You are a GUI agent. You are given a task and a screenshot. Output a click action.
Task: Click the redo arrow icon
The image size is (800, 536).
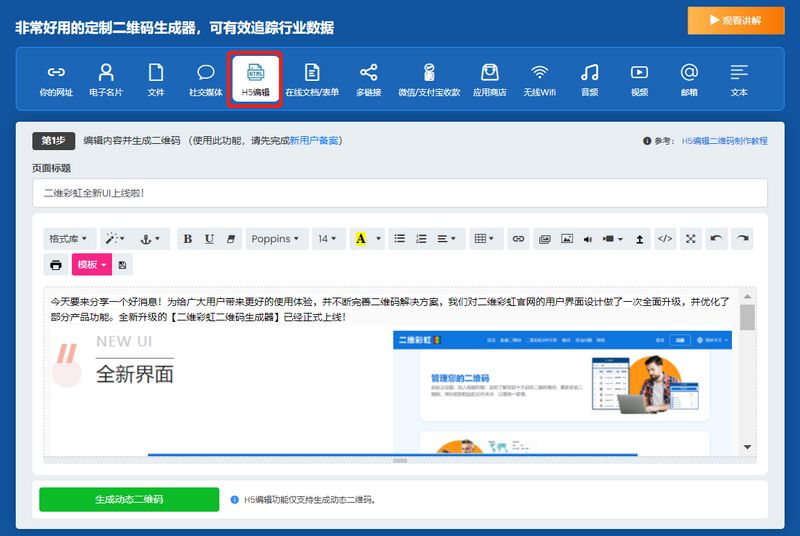(x=741, y=239)
